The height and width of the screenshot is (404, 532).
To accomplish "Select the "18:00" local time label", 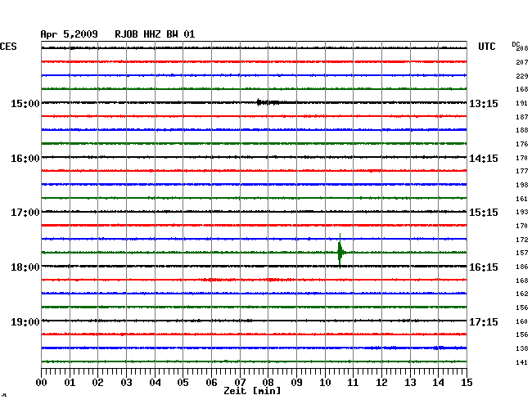I will coord(25,267).
